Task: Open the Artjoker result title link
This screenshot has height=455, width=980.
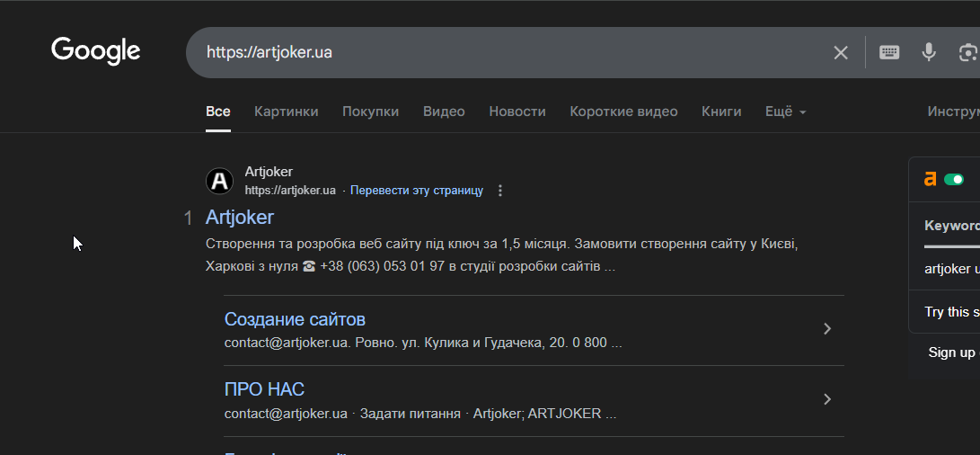Action: click(239, 218)
